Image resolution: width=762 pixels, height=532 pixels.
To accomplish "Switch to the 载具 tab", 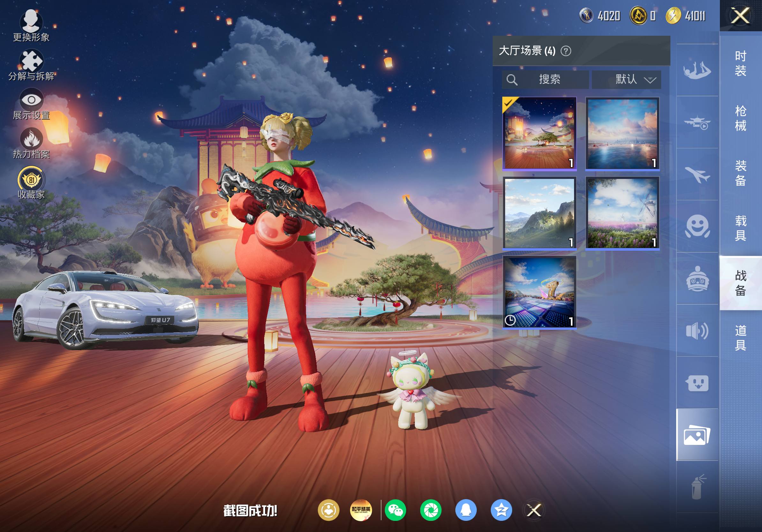I will (x=740, y=228).
